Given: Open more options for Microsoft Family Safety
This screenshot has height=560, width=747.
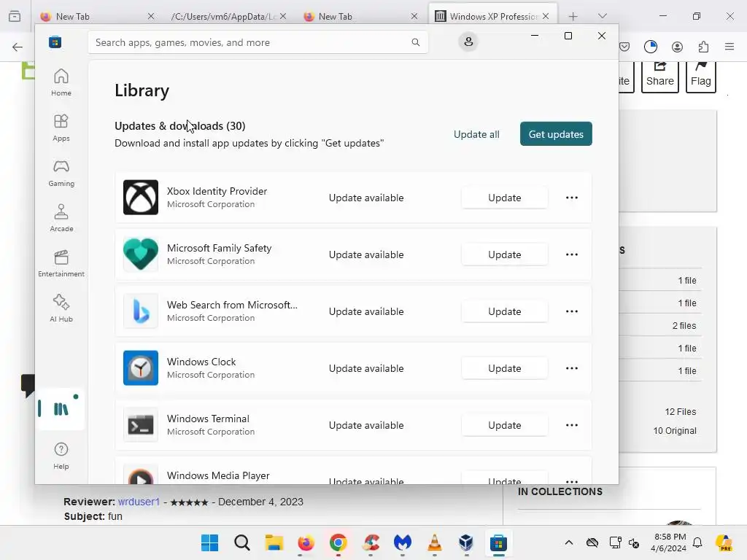Looking at the screenshot, I should coord(572,254).
